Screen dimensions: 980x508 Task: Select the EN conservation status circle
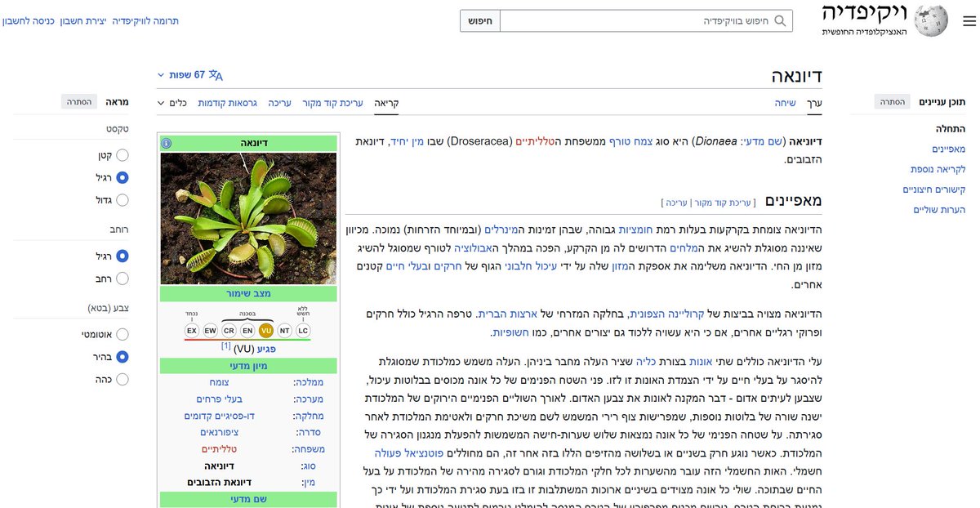tap(247, 331)
